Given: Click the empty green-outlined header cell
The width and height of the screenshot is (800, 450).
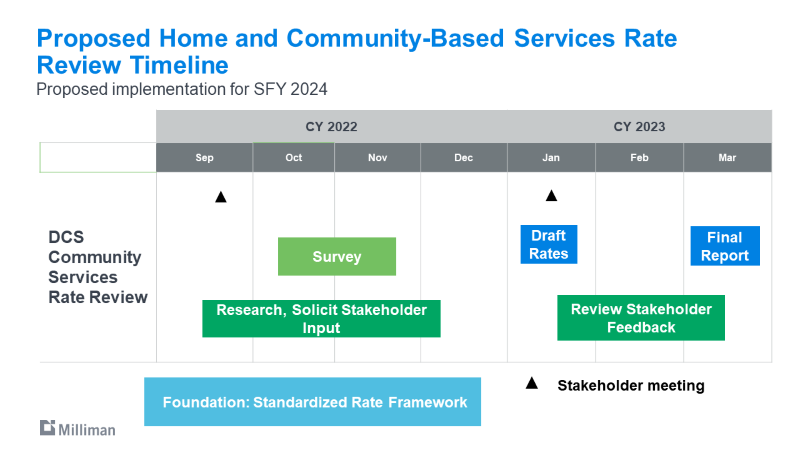Looking at the screenshot, I should click(97, 158).
